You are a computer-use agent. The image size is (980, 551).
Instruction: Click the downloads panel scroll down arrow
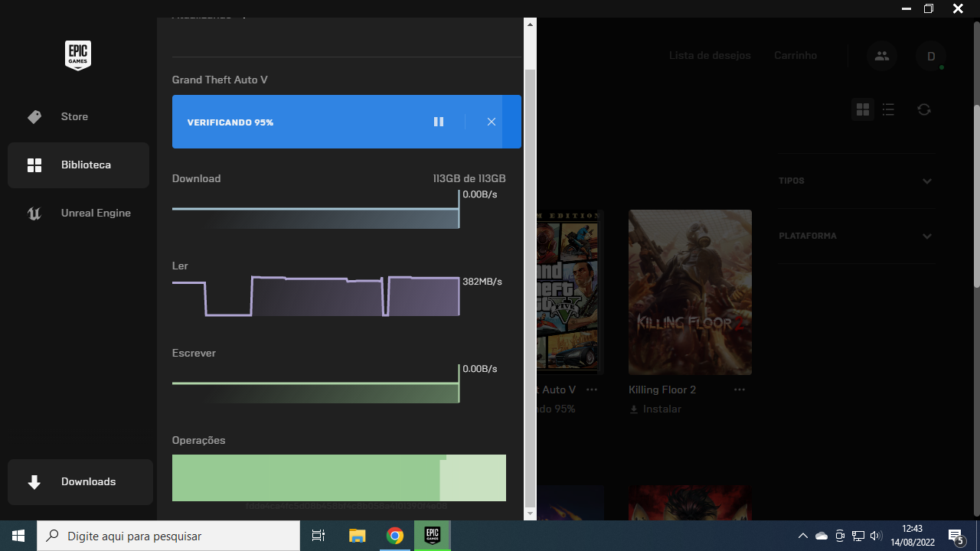point(530,514)
